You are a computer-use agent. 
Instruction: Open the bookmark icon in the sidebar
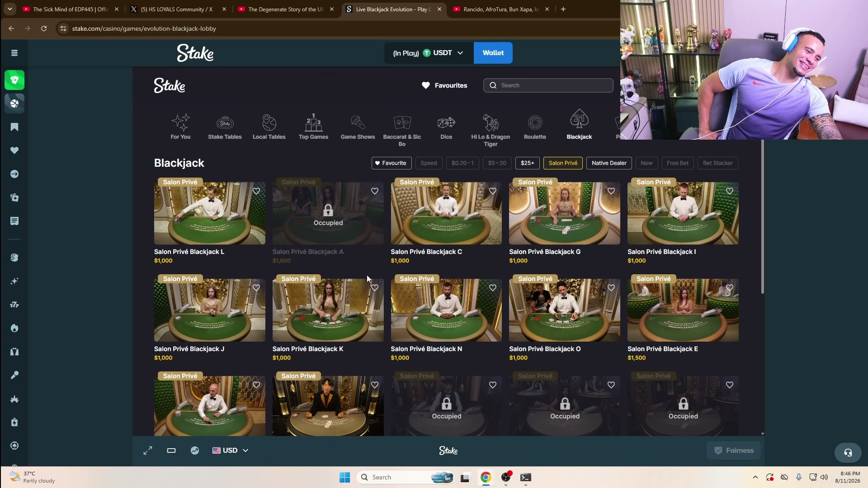tap(14, 127)
